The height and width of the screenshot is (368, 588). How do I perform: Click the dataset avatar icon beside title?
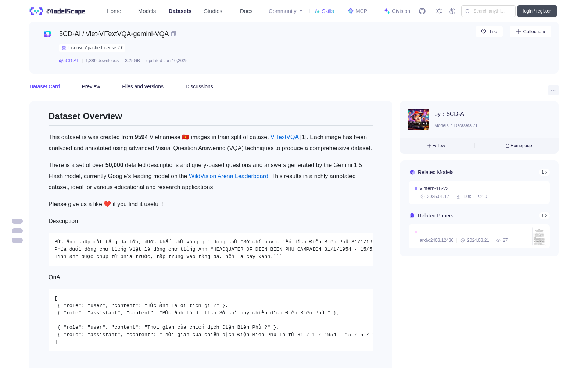(x=47, y=34)
